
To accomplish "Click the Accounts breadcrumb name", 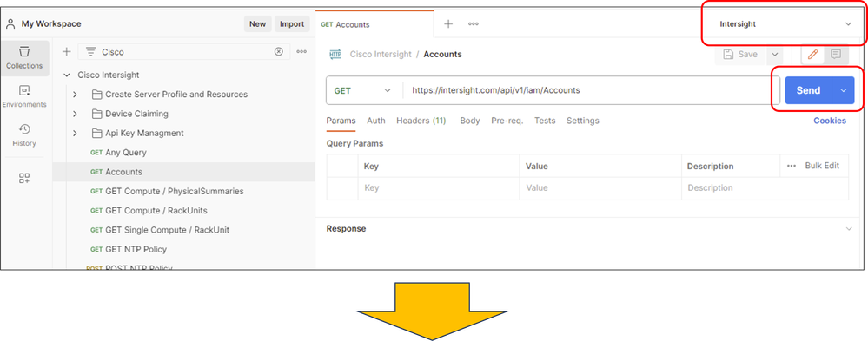I will coord(443,54).
